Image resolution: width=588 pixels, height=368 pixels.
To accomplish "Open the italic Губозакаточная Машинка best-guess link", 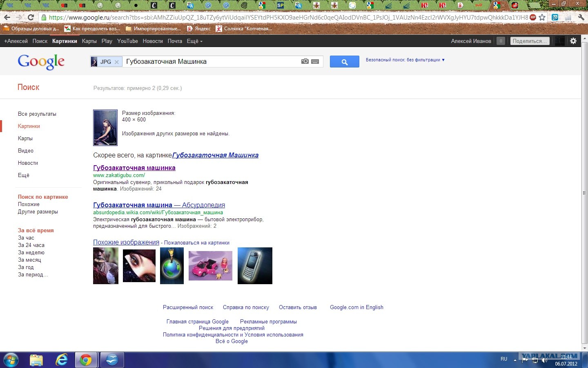I will (x=215, y=155).
